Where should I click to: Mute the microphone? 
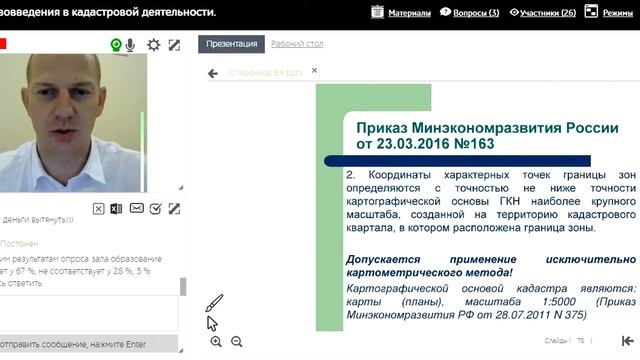(130, 45)
